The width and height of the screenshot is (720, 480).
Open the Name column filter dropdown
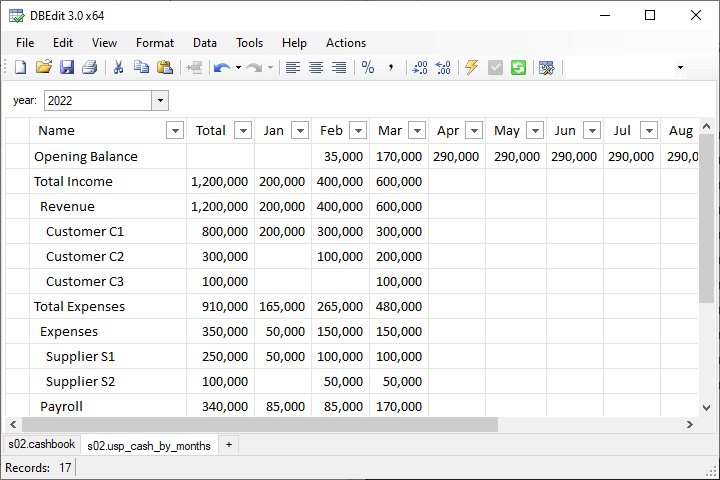(175, 130)
